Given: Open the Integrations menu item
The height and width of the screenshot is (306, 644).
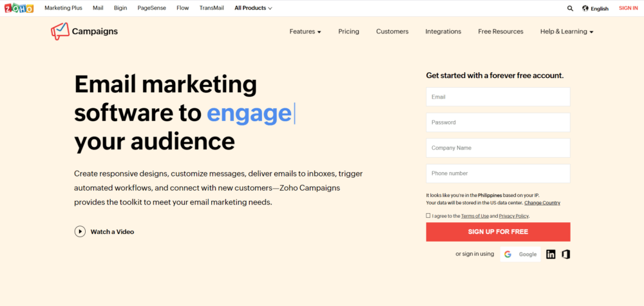Looking at the screenshot, I should [443, 32].
